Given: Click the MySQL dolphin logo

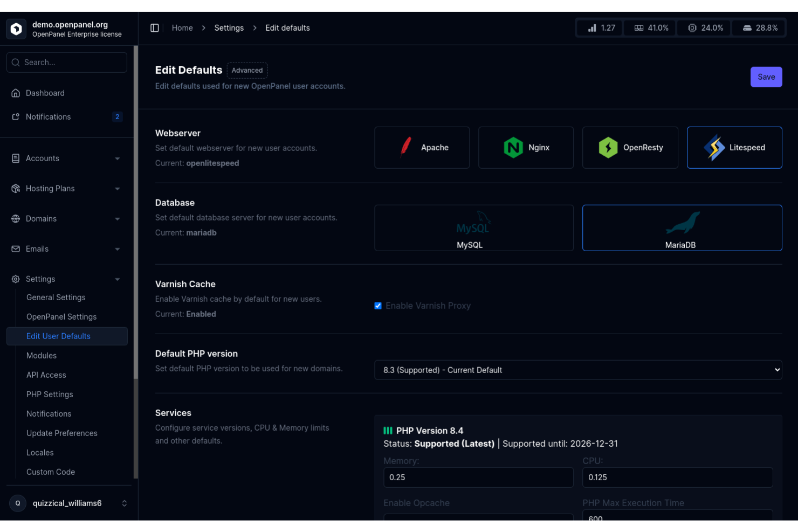Looking at the screenshot, I should (x=473, y=223).
